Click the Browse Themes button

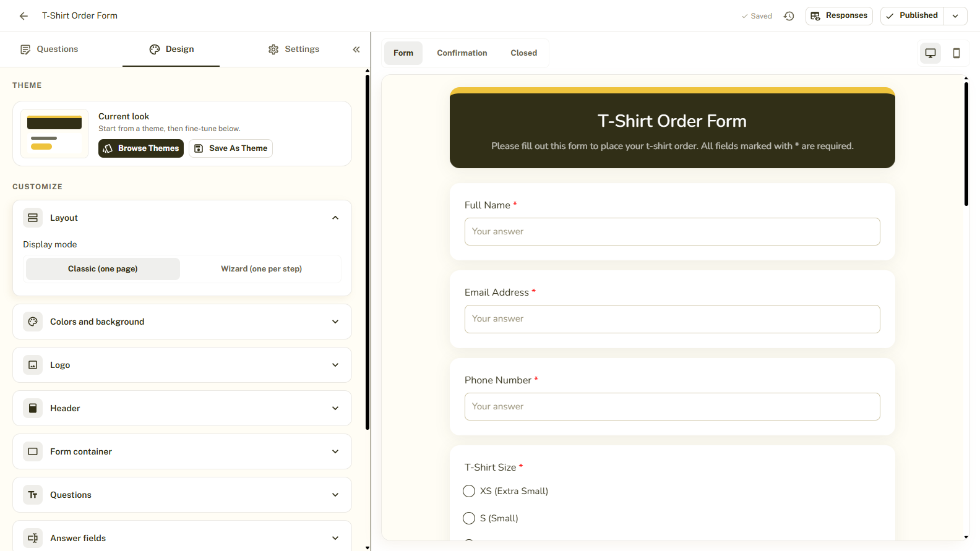[141, 148]
